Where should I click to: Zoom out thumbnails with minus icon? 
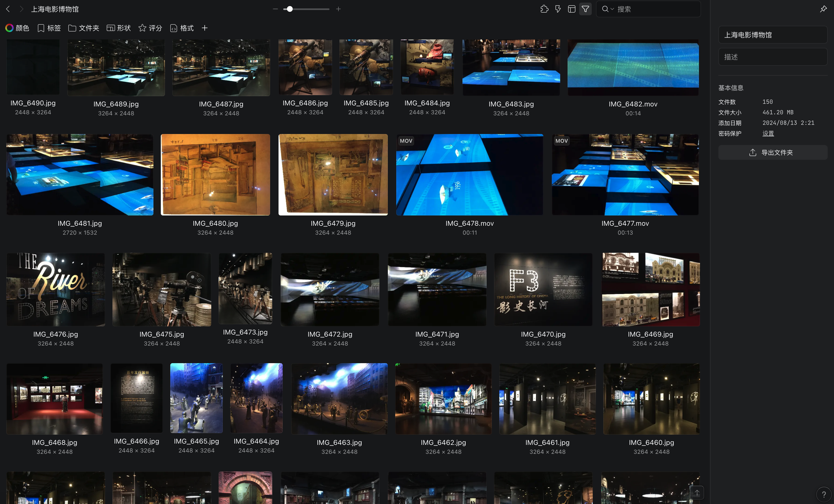(x=275, y=9)
